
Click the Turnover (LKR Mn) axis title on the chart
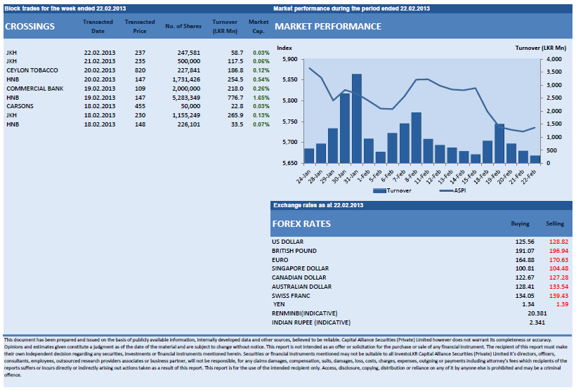point(541,48)
